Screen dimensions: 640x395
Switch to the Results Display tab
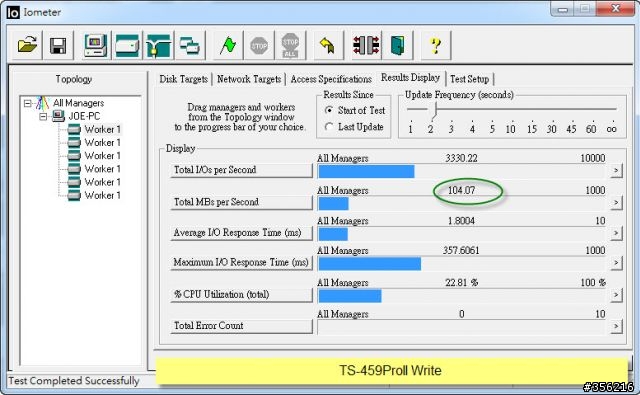point(410,78)
